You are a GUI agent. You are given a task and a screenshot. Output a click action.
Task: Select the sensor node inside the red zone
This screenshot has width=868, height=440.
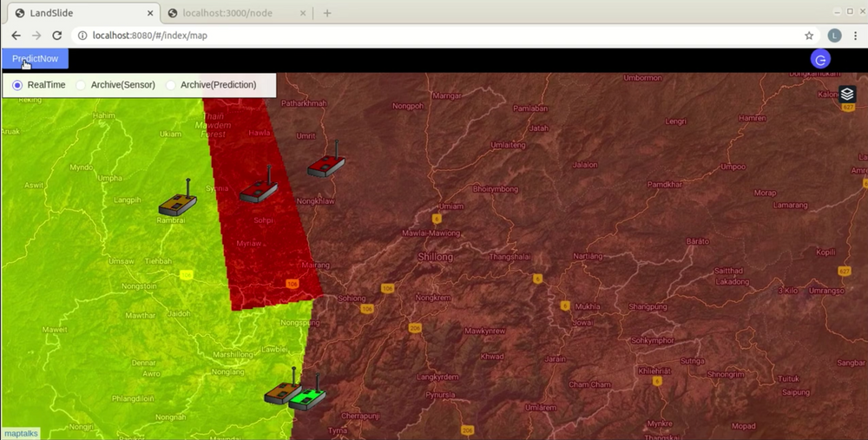(259, 190)
